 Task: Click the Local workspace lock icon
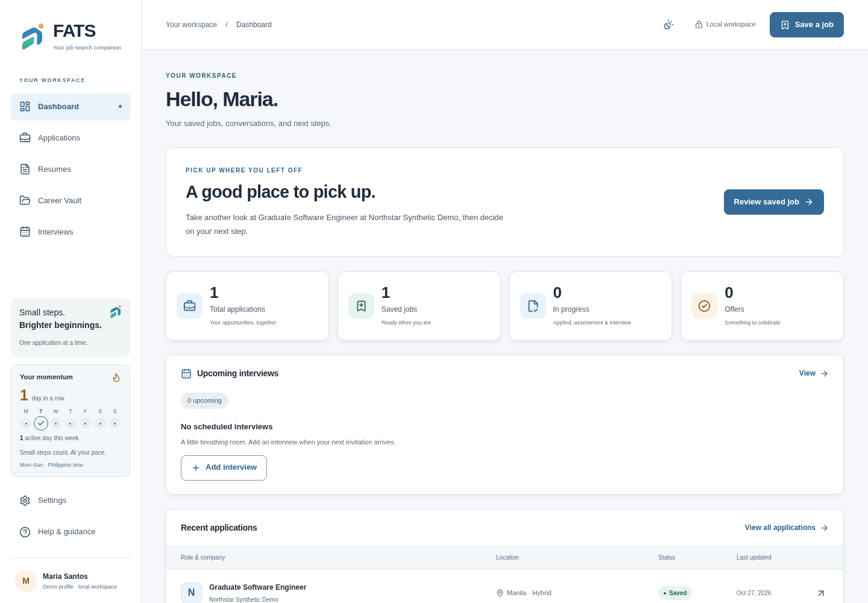tap(699, 25)
